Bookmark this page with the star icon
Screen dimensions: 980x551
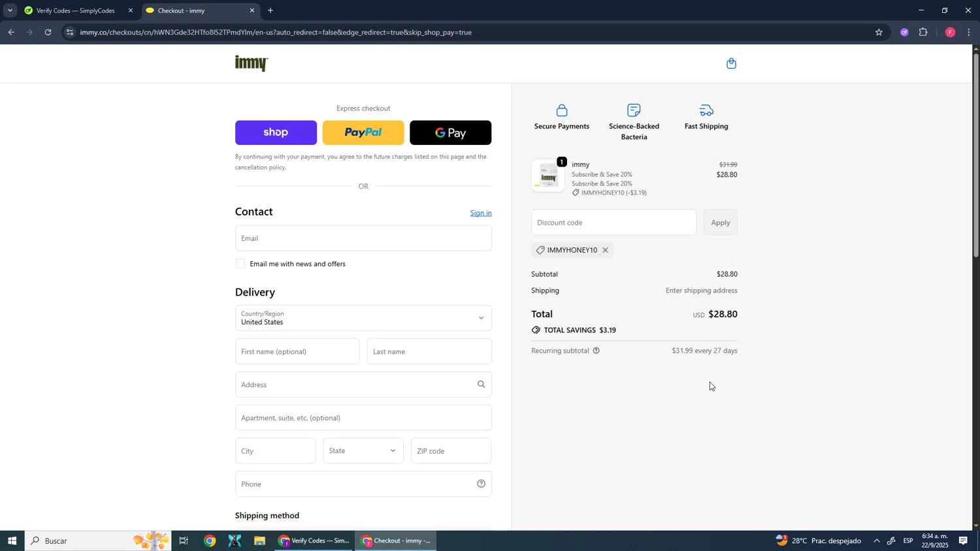[879, 32]
